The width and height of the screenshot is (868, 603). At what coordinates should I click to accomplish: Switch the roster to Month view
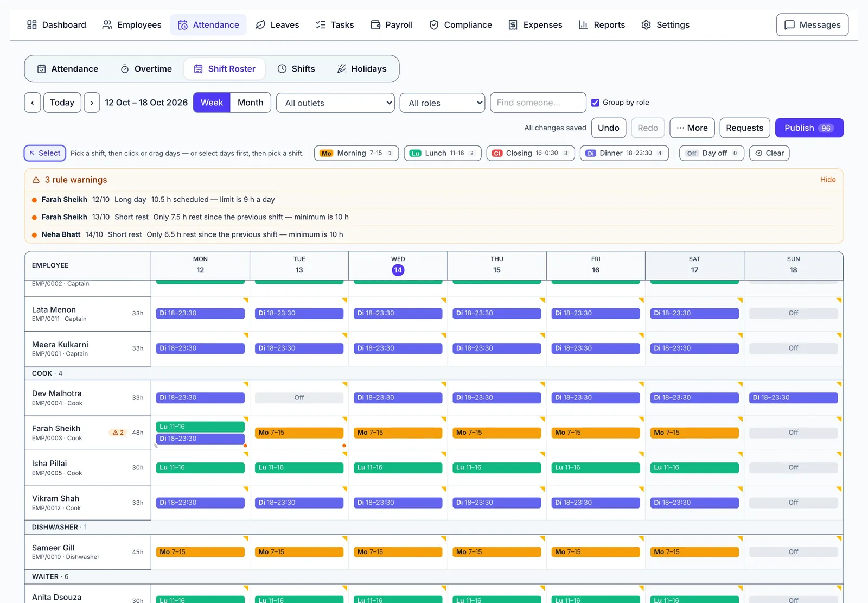[250, 103]
